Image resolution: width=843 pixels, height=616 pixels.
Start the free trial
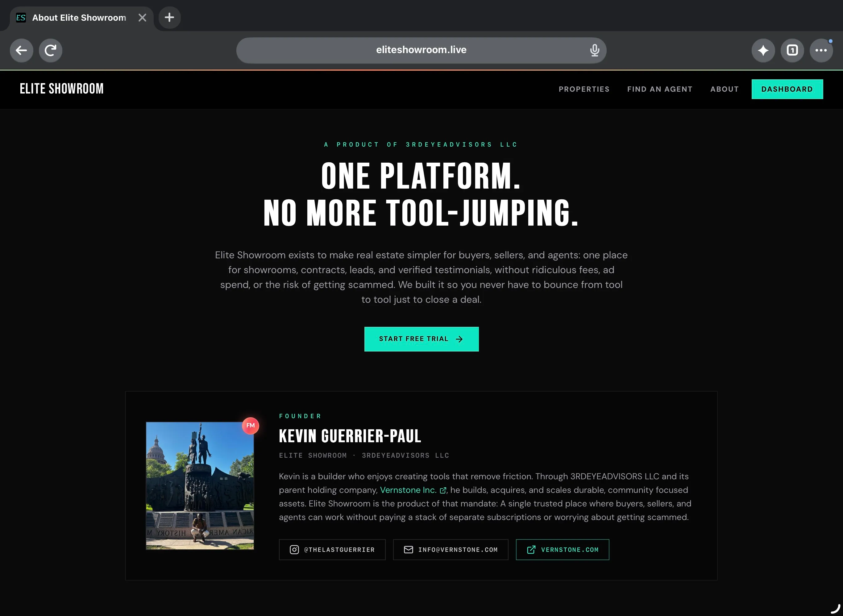coord(421,339)
